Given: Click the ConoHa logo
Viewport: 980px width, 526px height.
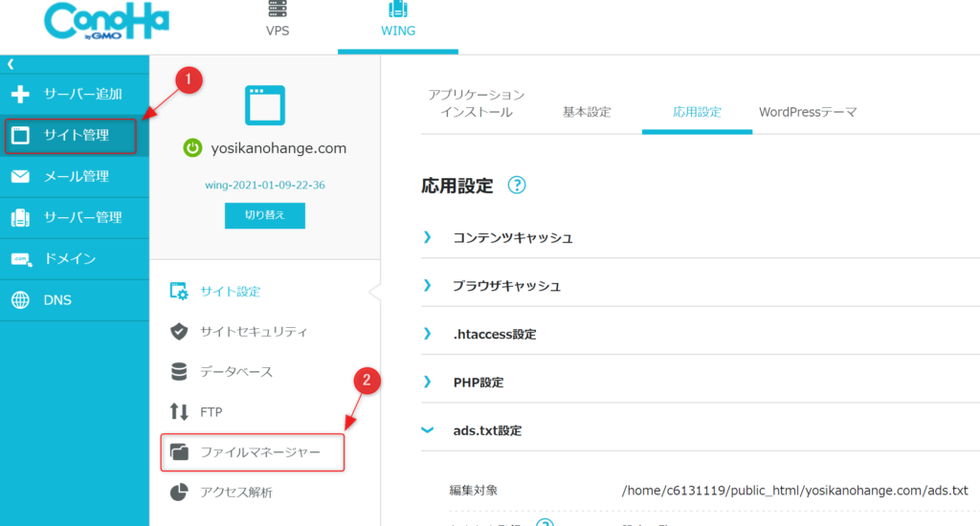Looking at the screenshot, I should click(106, 21).
